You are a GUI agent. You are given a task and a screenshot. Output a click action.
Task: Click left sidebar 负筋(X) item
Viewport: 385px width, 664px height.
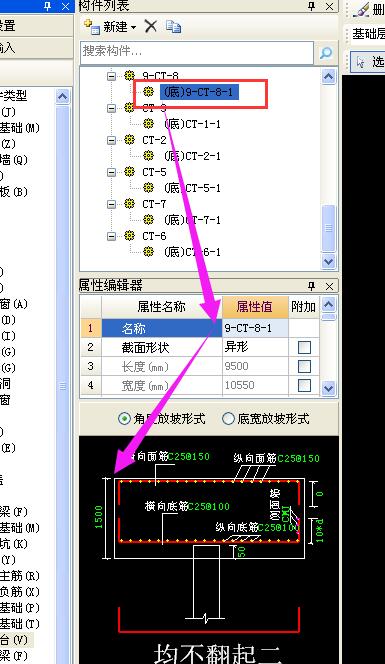point(19,592)
